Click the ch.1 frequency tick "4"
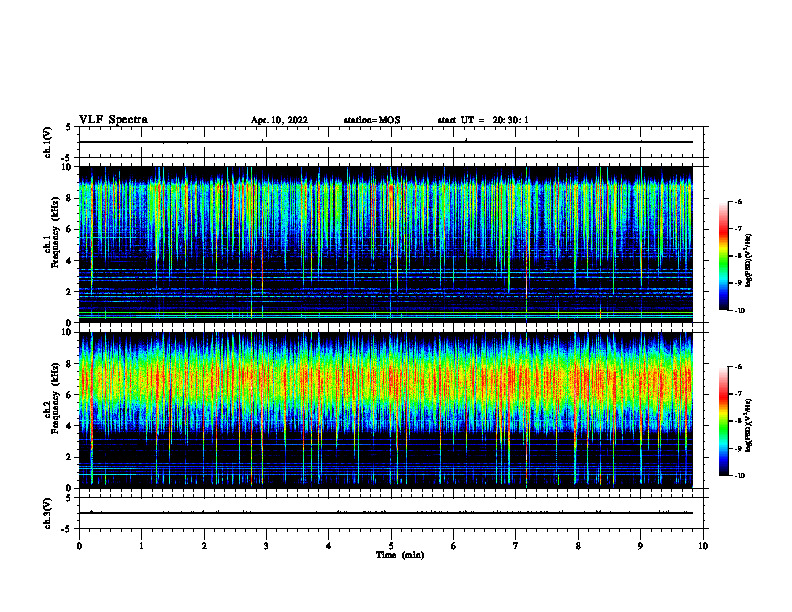The width and height of the screenshot is (792, 612). pos(69,261)
